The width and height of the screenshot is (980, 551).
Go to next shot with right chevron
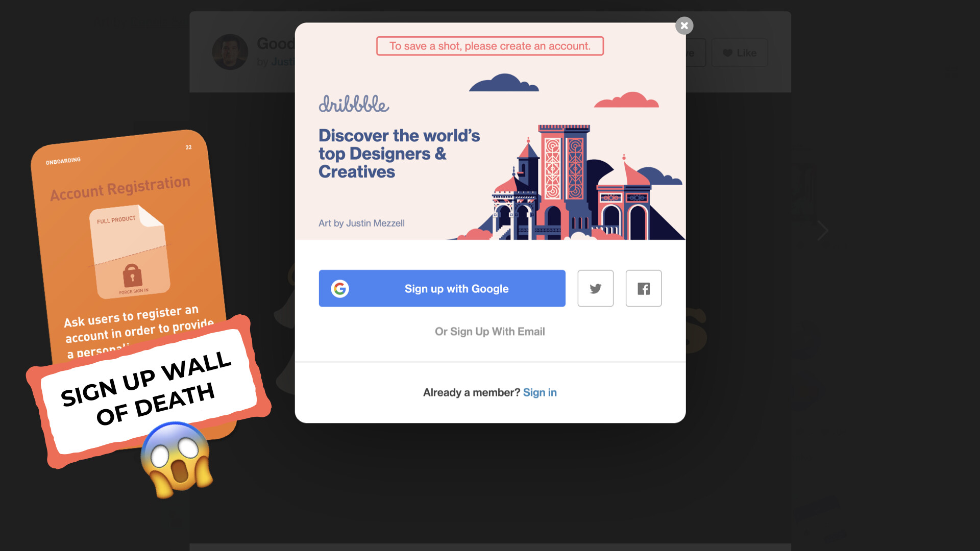pyautogui.click(x=822, y=231)
